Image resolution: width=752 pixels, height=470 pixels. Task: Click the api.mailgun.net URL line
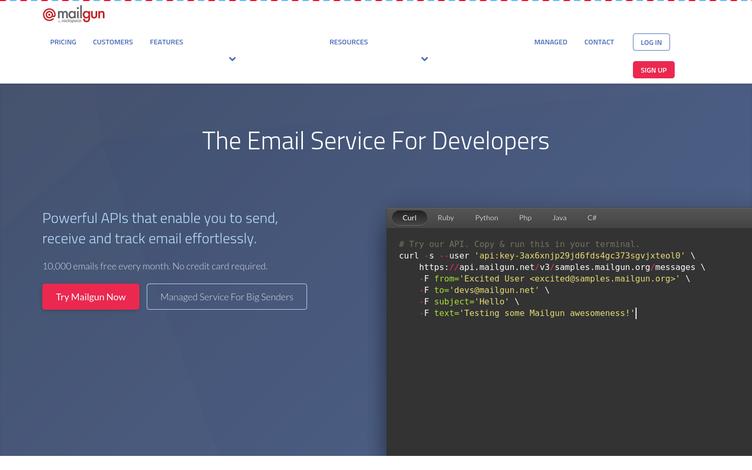point(562,267)
